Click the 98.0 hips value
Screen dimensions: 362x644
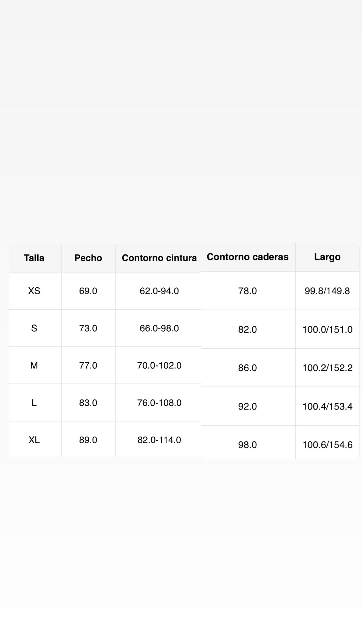click(248, 445)
